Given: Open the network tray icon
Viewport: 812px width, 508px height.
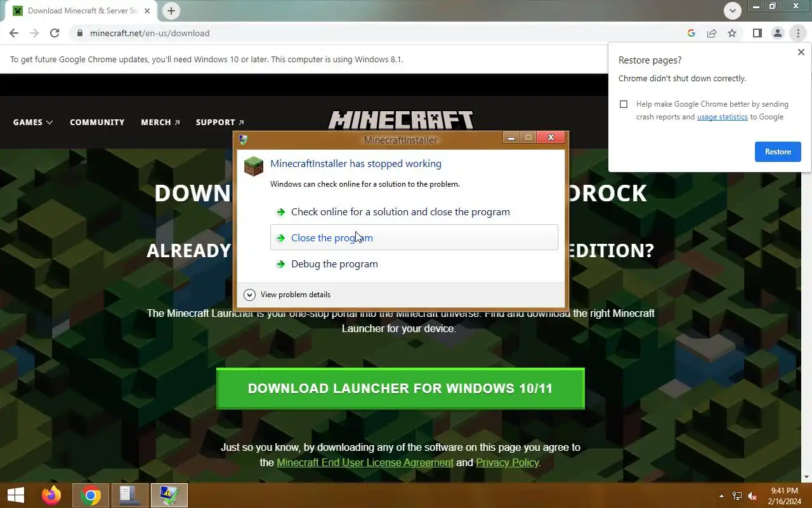Looking at the screenshot, I should [x=737, y=496].
